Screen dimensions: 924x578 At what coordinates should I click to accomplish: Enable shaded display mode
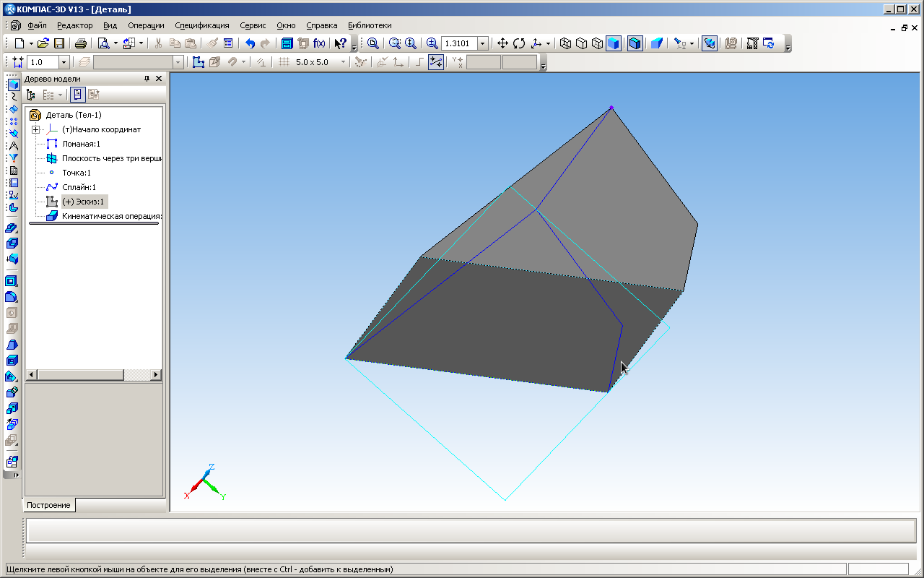click(613, 43)
